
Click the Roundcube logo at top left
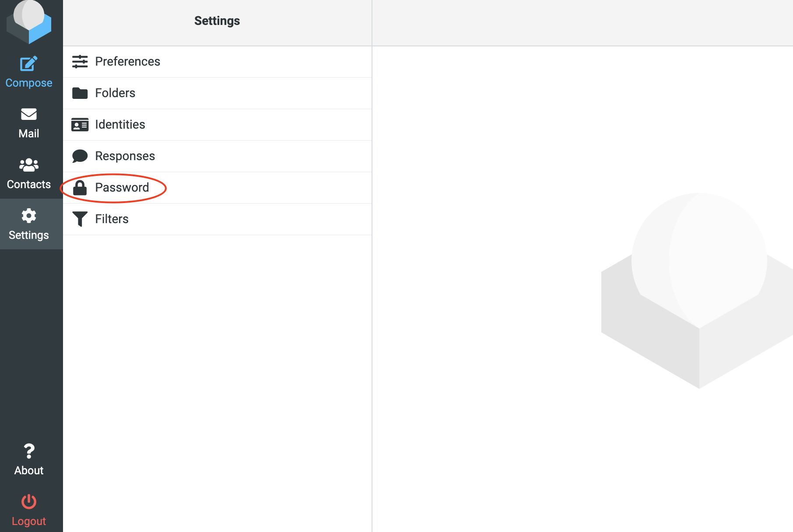pyautogui.click(x=28, y=21)
